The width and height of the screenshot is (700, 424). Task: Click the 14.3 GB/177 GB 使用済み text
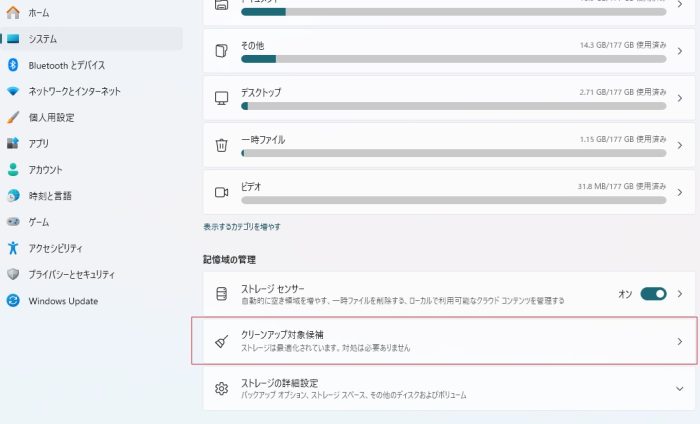coord(623,45)
